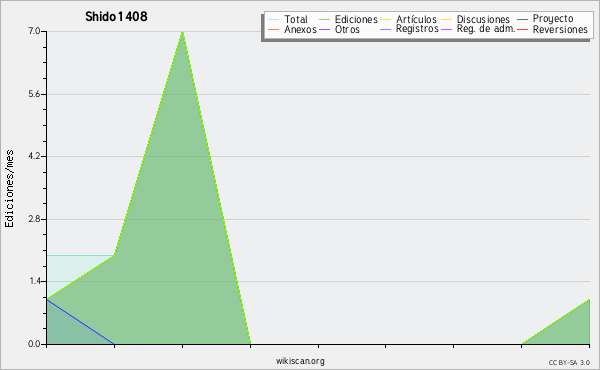This screenshot has width=600, height=370.
Task: Click the 7.0 y-axis value
Action: (x=34, y=31)
